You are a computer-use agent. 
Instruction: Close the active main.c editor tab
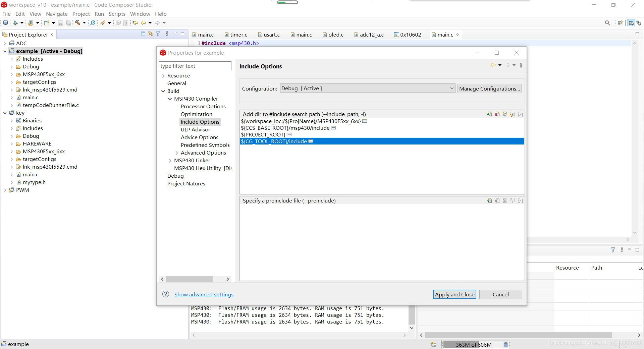coord(457,35)
